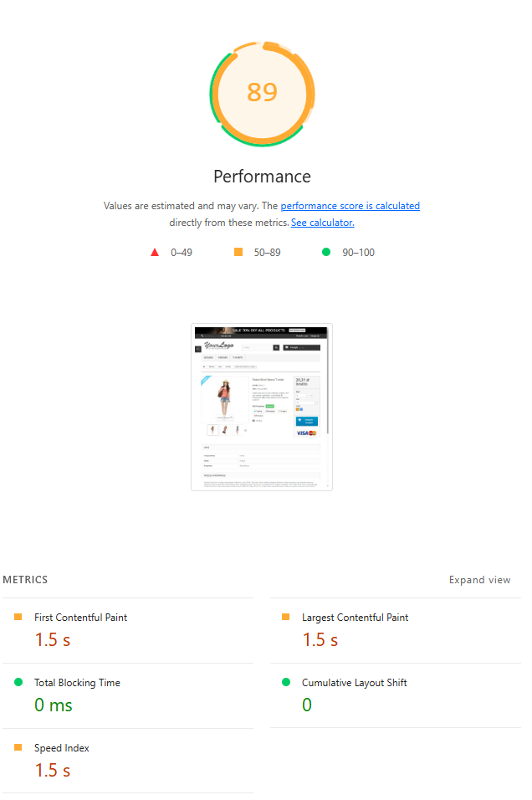Click the green circle 90–100 legend icon

point(326,252)
